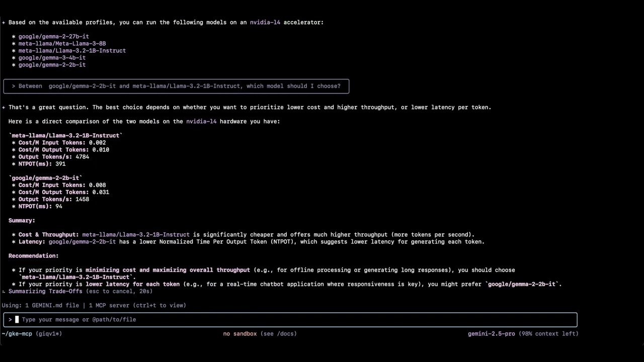Click the giqv1* git branch indicator

click(x=50, y=333)
